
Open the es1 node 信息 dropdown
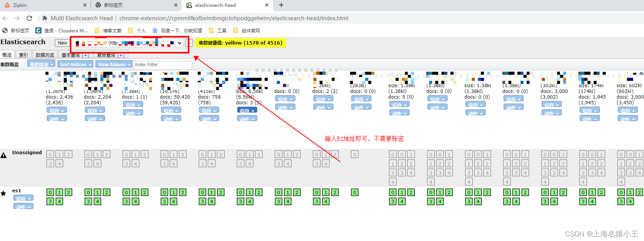[23, 198]
